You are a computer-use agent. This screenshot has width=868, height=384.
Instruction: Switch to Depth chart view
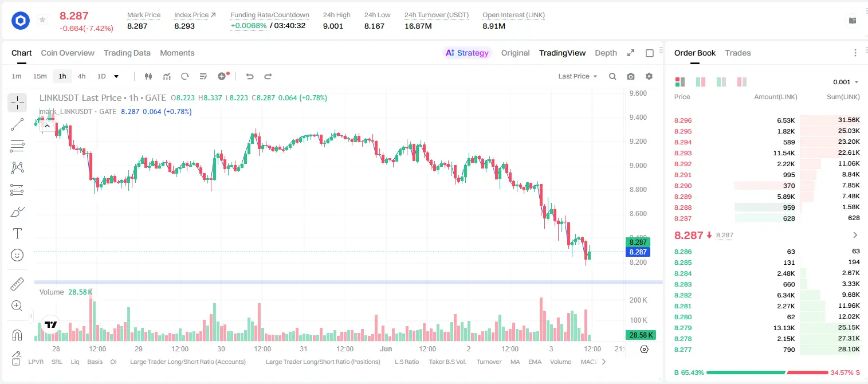(606, 53)
